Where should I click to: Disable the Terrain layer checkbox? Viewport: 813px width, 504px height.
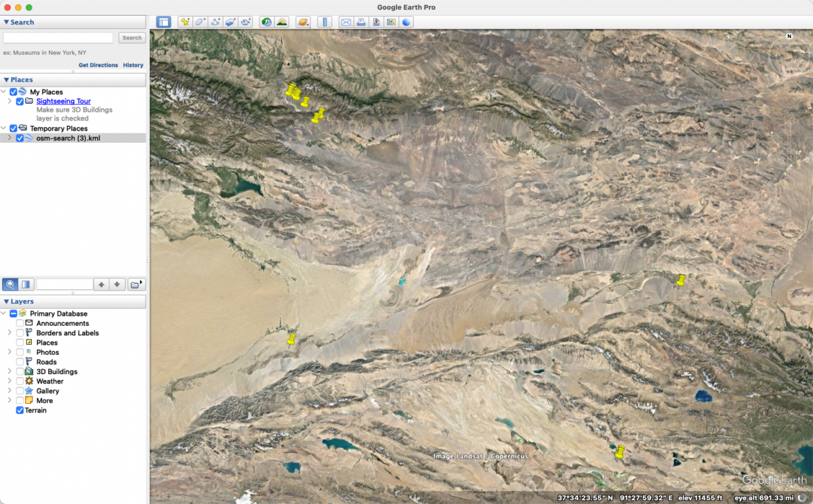[20, 411]
